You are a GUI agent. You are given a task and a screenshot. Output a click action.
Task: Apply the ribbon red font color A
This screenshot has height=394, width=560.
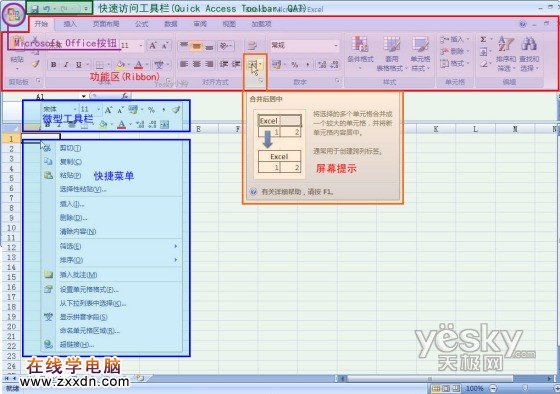pyautogui.click(x=139, y=65)
